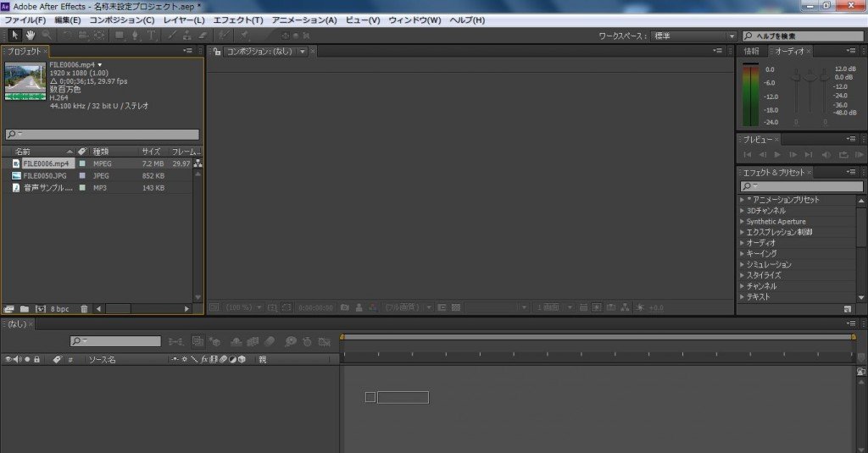Select the Clone Stamp tool
The height and width of the screenshot is (453, 868).
pos(187,36)
